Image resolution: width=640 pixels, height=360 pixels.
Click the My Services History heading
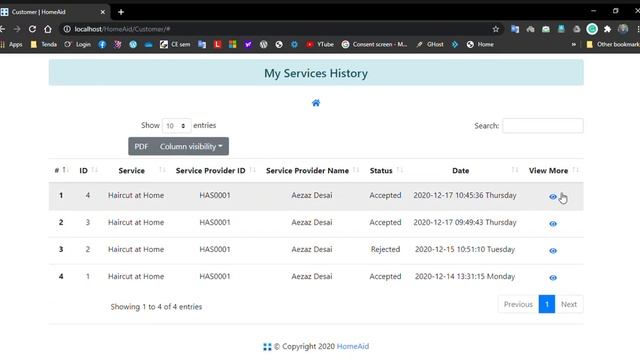316,73
